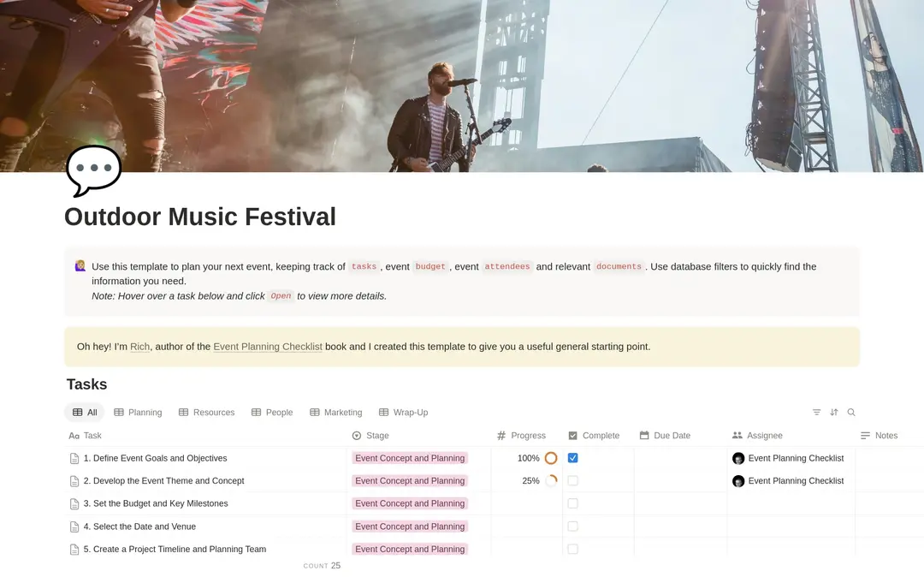Open task 5. Create a Project Timeline and Planning Team
Image resolution: width=924 pixels, height=577 pixels.
click(175, 549)
